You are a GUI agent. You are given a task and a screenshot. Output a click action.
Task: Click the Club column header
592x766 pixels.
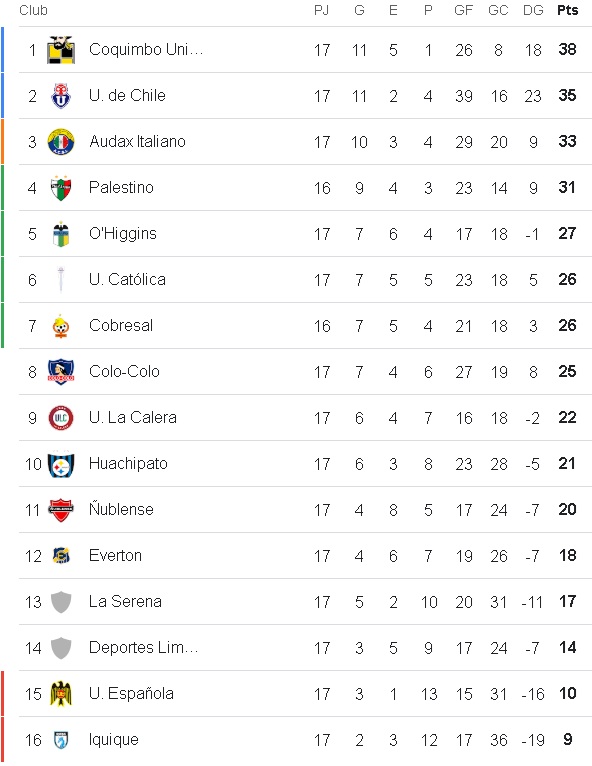coord(33,10)
